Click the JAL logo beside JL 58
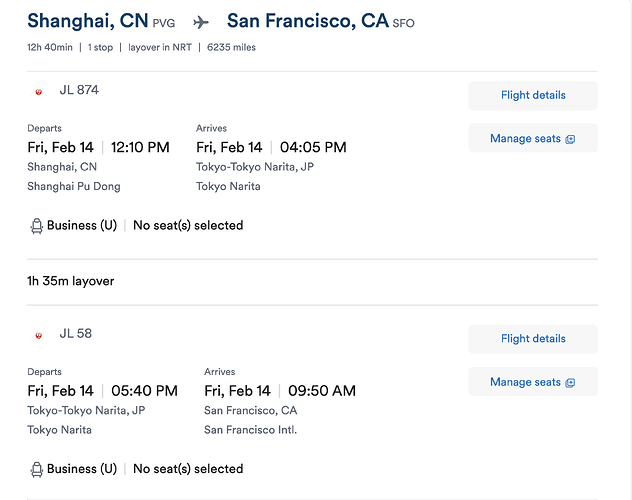Viewport: 632px width, 500px height. pos(38,335)
